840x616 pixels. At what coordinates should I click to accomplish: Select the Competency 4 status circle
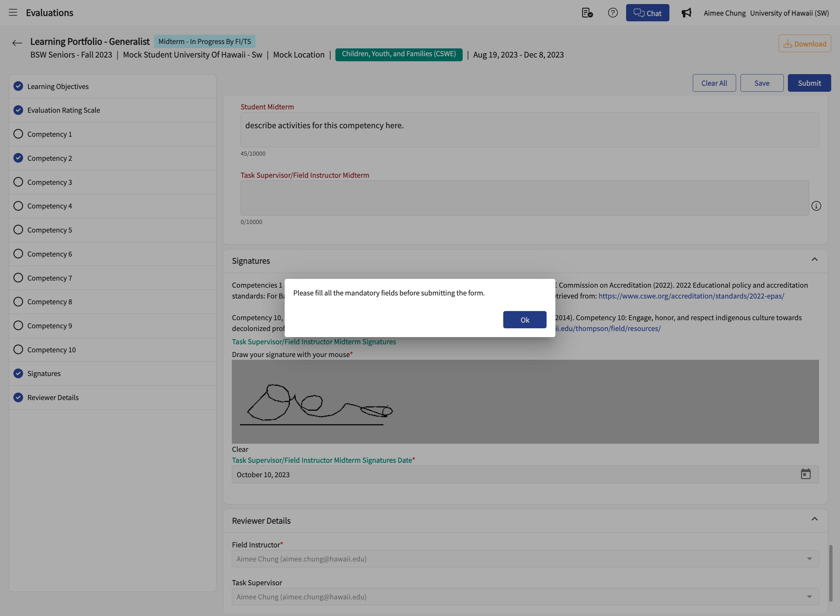[18, 206]
